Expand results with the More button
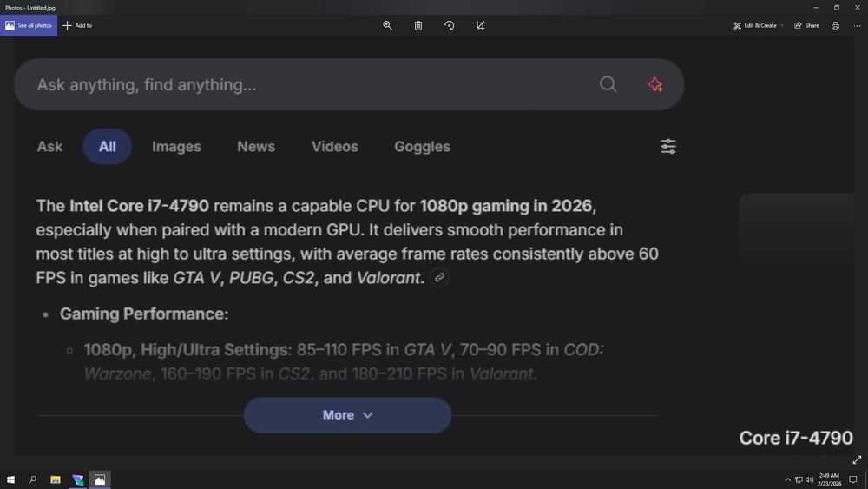Screen dimensions: 868x489 coord(347,415)
